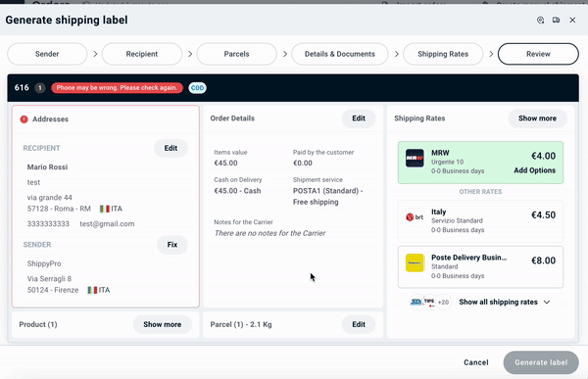Edit the Parcel (1) - 2.1 Kg
Viewport: 588px width, 379px height.
point(359,324)
